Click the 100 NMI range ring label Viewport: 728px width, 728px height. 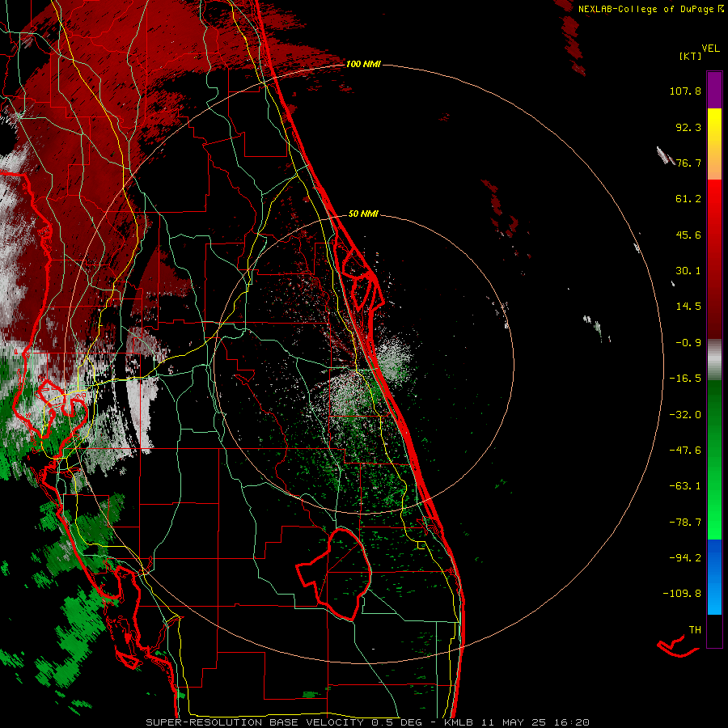click(363, 64)
